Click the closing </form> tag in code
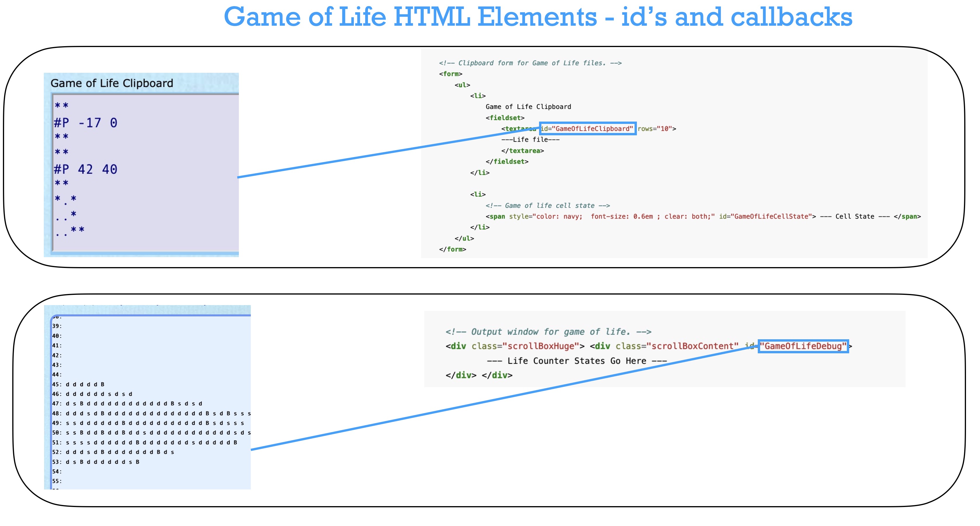Image resolution: width=980 pixels, height=526 pixels. (x=452, y=249)
